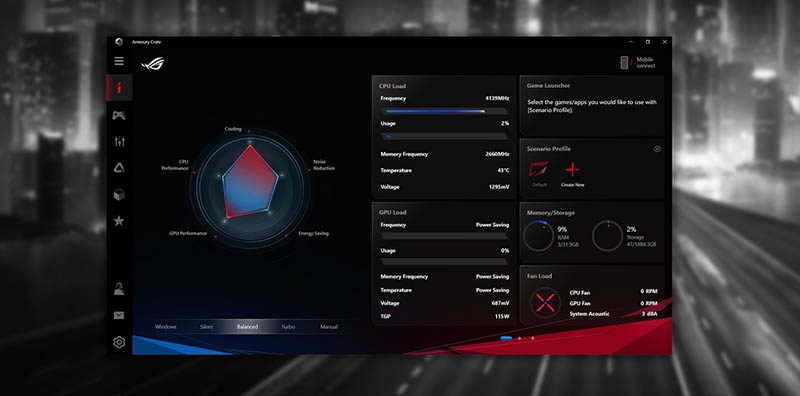Image resolution: width=800 pixels, height=396 pixels.
Task: Click the ROG logo at top
Action: (x=152, y=63)
